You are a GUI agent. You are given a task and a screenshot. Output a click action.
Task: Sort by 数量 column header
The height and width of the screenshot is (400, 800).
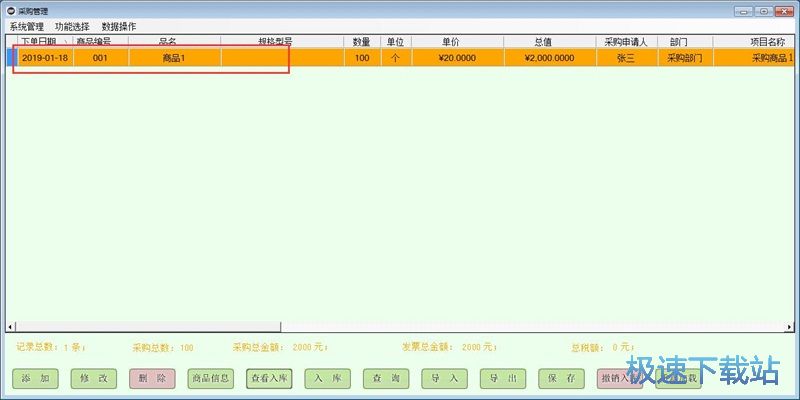click(362, 42)
